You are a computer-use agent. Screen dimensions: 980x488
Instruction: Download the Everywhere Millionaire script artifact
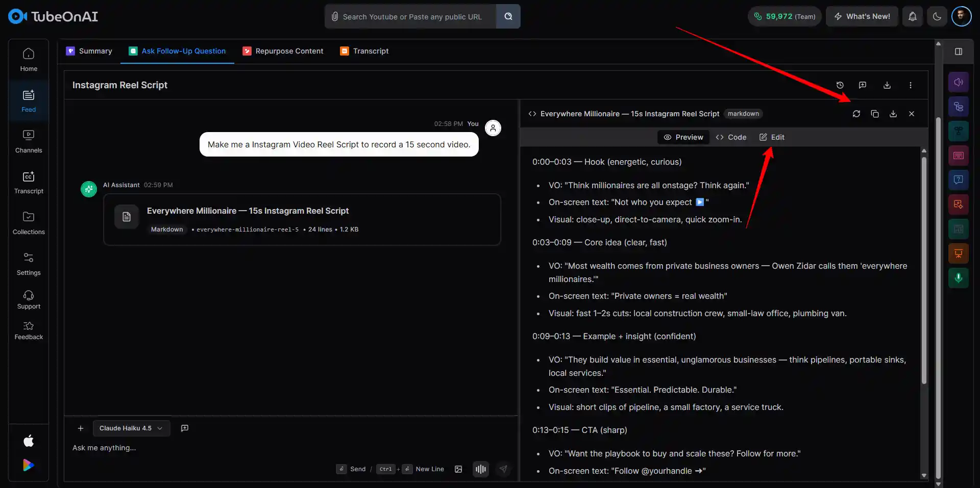click(x=893, y=114)
